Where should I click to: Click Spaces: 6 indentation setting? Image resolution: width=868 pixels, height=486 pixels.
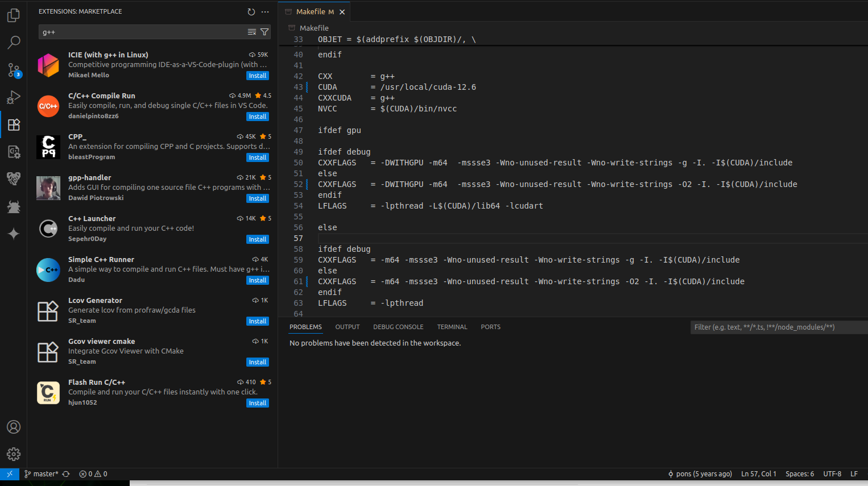[x=800, y=473]
